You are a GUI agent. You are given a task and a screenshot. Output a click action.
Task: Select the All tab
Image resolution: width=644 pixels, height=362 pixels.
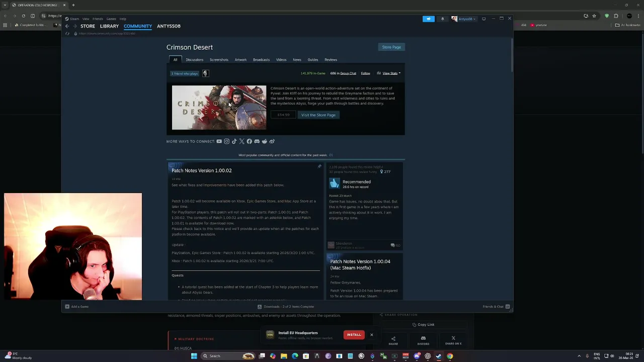click(175, 60)
